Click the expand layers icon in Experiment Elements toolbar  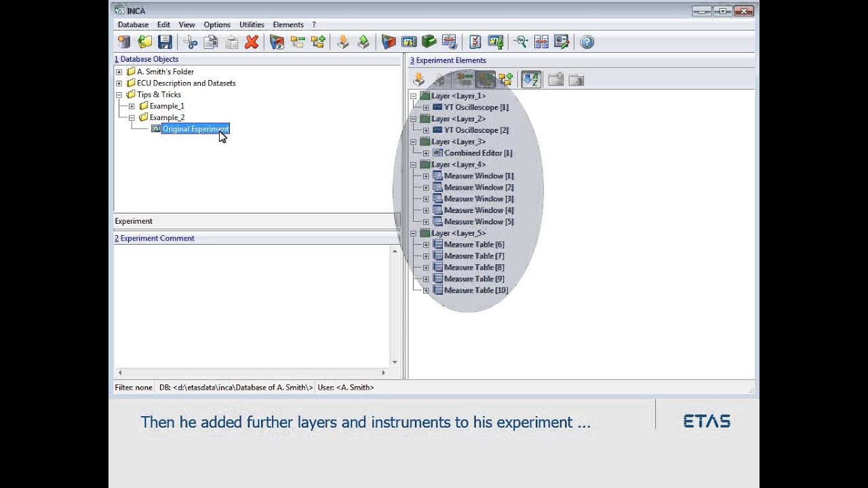click(x=485, y=80)
